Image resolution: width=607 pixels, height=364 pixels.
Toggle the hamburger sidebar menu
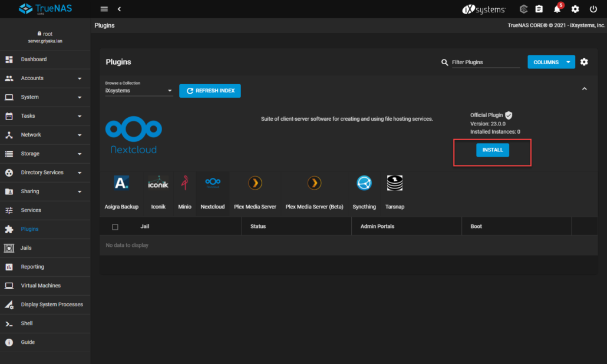tap(104, 9)
